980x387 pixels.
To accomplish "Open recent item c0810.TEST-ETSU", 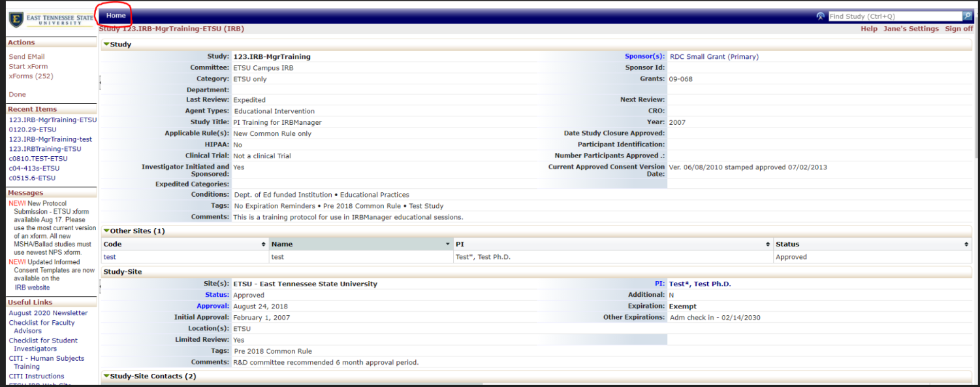I will 38,159.
